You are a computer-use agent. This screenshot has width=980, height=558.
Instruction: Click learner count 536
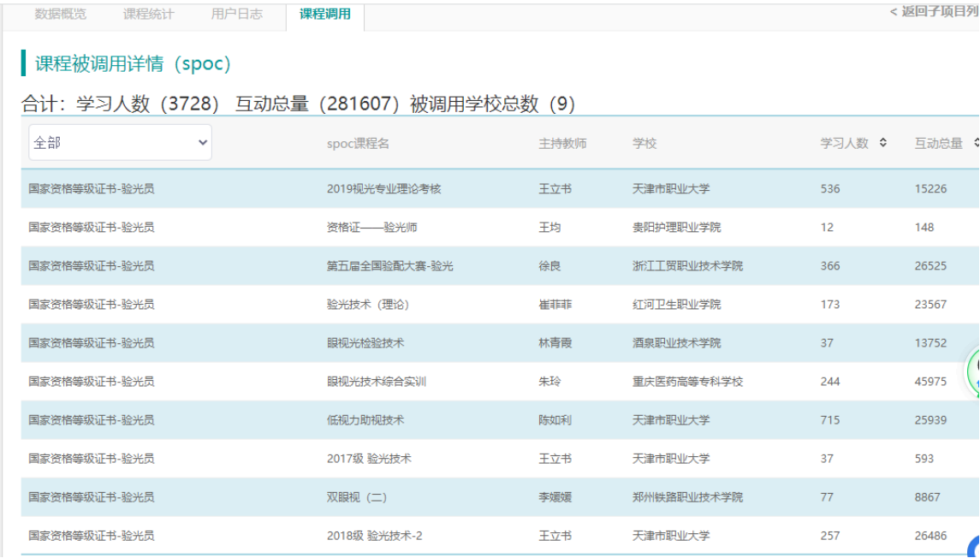point(830,188)
